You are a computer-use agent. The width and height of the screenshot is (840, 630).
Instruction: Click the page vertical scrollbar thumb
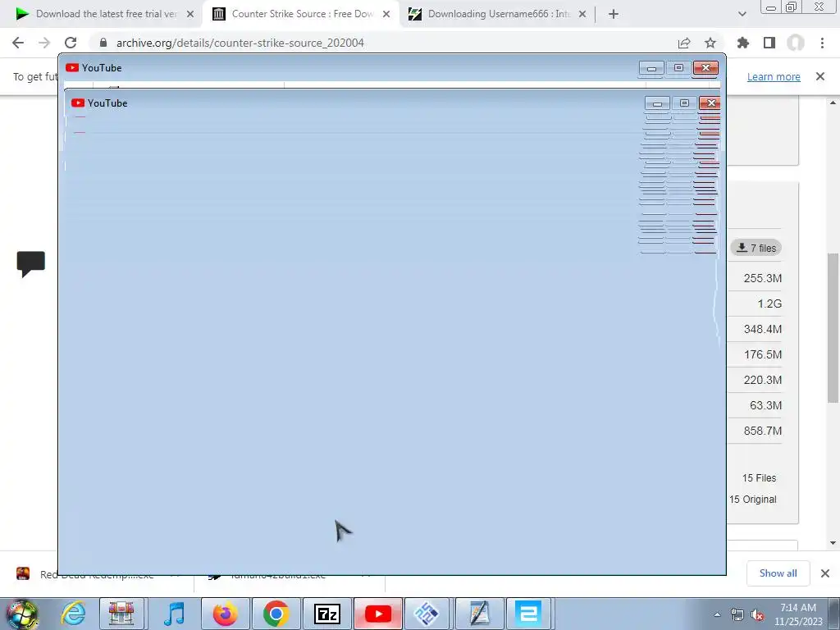(833, 326)
